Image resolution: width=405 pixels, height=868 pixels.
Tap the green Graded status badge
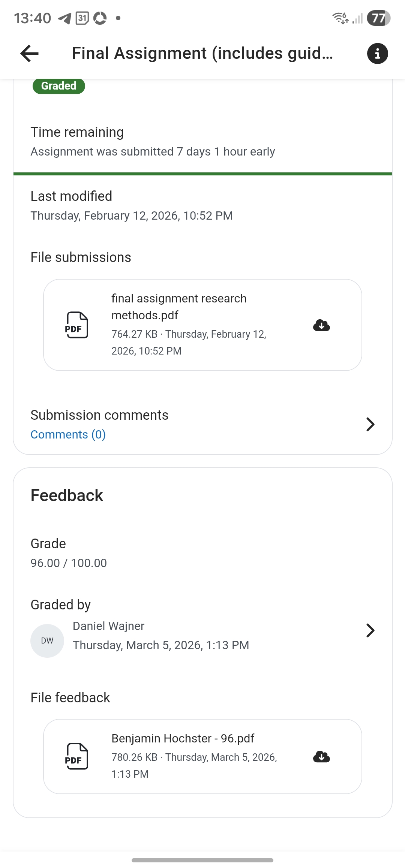[59, 86]
